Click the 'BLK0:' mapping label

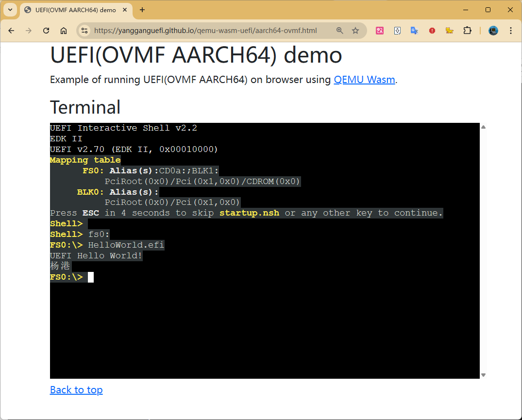(90, 192)
